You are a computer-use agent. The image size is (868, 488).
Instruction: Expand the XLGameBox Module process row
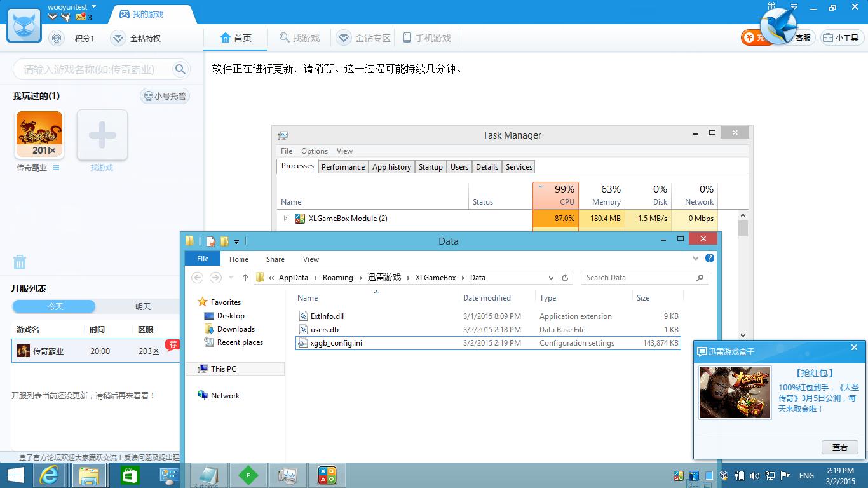click(285, 219)
